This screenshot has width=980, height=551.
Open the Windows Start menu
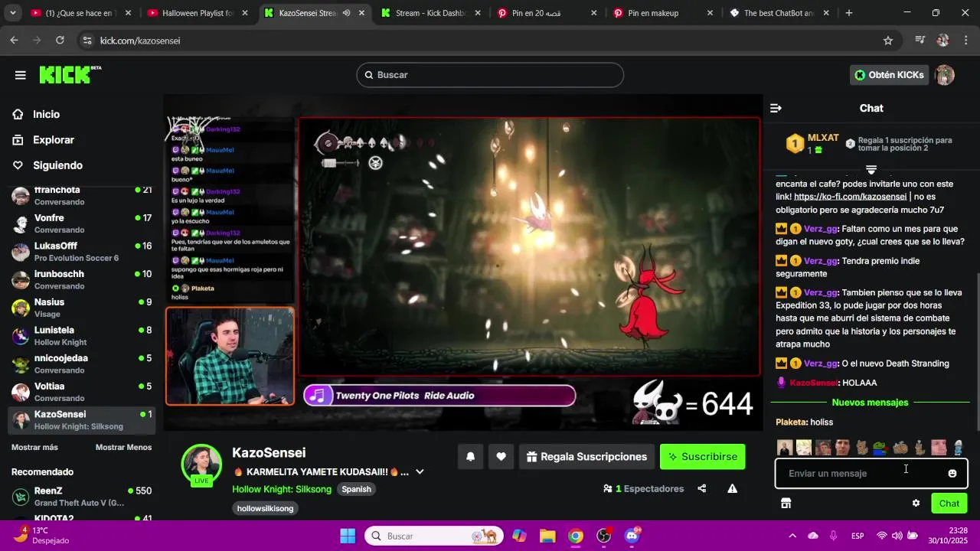coord(348,536)
